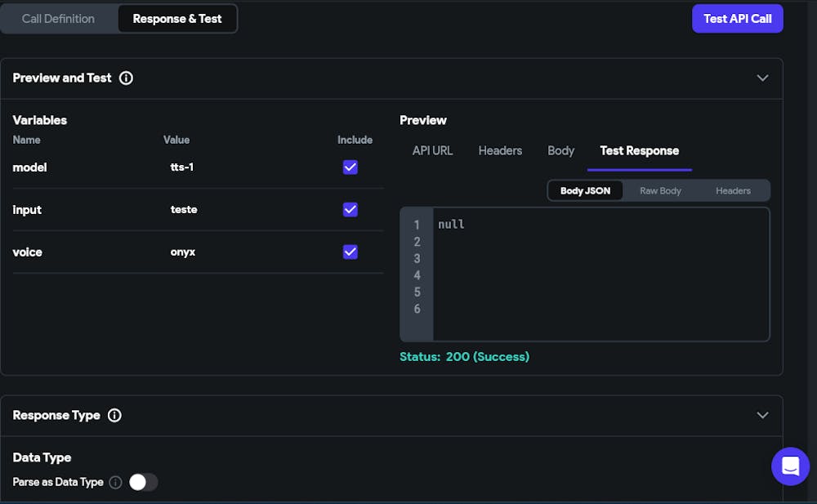Uncheck the voice variable Include checkbox

click(x=350, y=252)
